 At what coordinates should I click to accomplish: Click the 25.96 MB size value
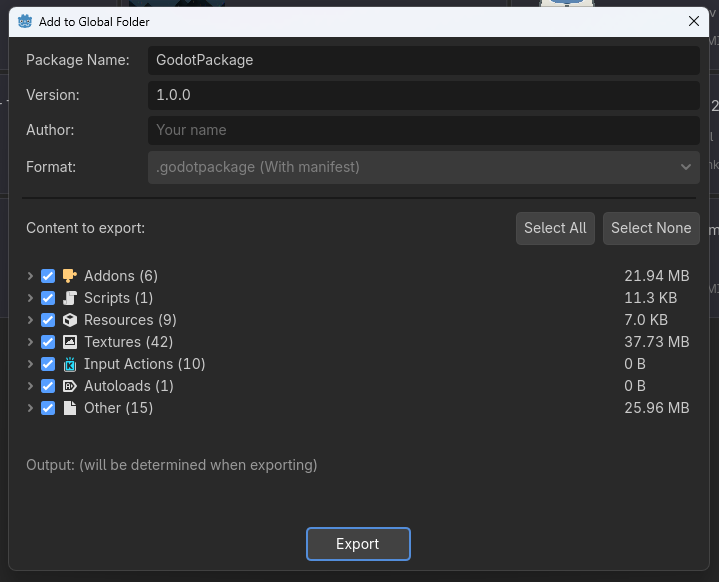(657, 408)
